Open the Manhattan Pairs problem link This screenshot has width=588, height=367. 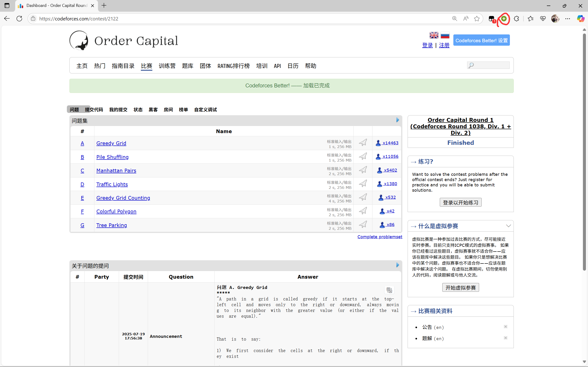[x=116, y=171]
